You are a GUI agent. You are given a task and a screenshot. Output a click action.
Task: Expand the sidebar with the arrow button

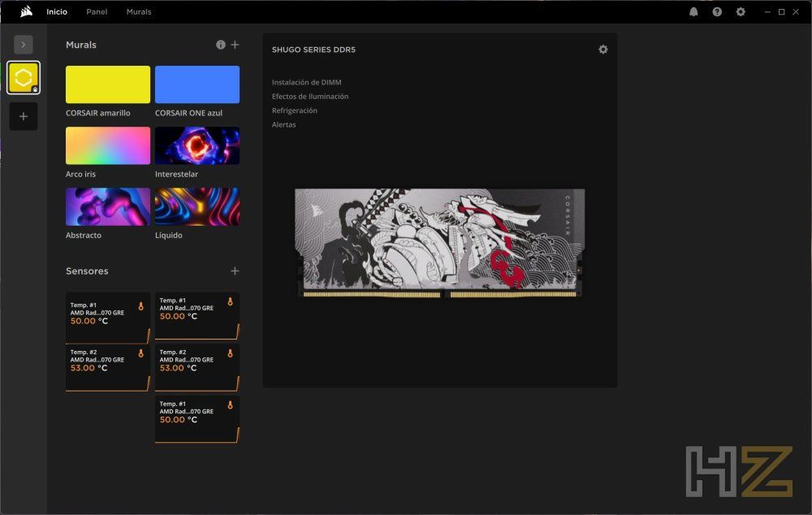[24, 45]
